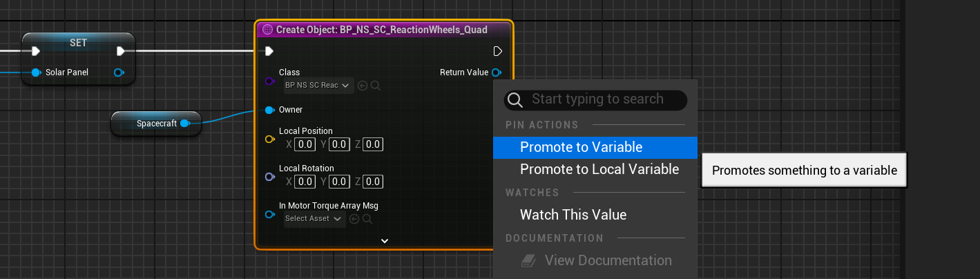Click the Return Value output pin
The image size is (980, 279).
pos(497,73)
